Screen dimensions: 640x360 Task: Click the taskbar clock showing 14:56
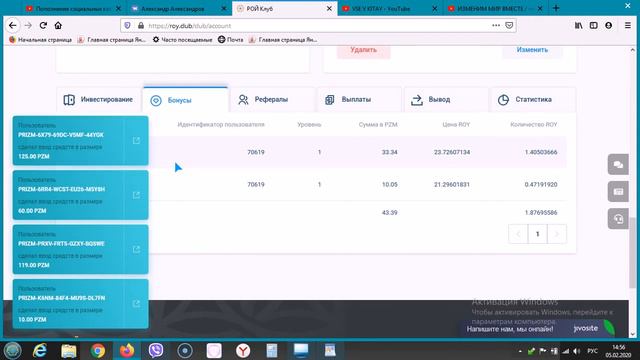(x=619, y=347)
